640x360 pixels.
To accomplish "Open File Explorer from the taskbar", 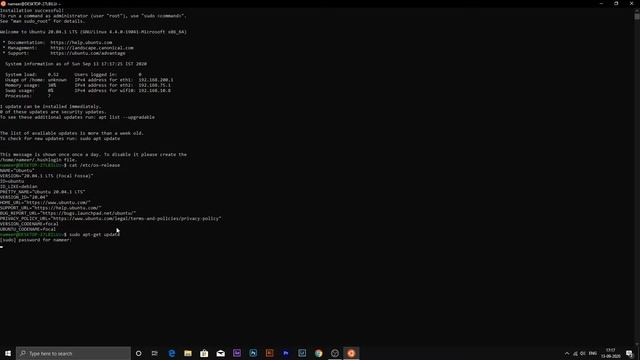I will [188, 353].
